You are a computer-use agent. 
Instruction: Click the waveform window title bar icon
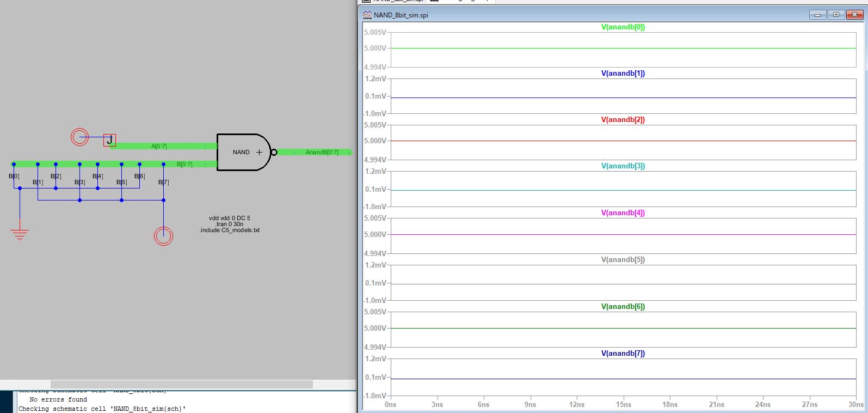pyautogui.click(x=367, y=15)
